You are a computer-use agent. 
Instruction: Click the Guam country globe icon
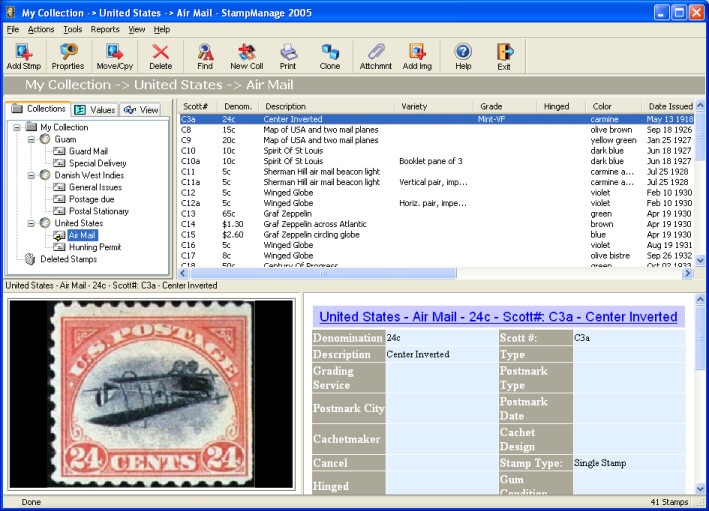point(45,139)
